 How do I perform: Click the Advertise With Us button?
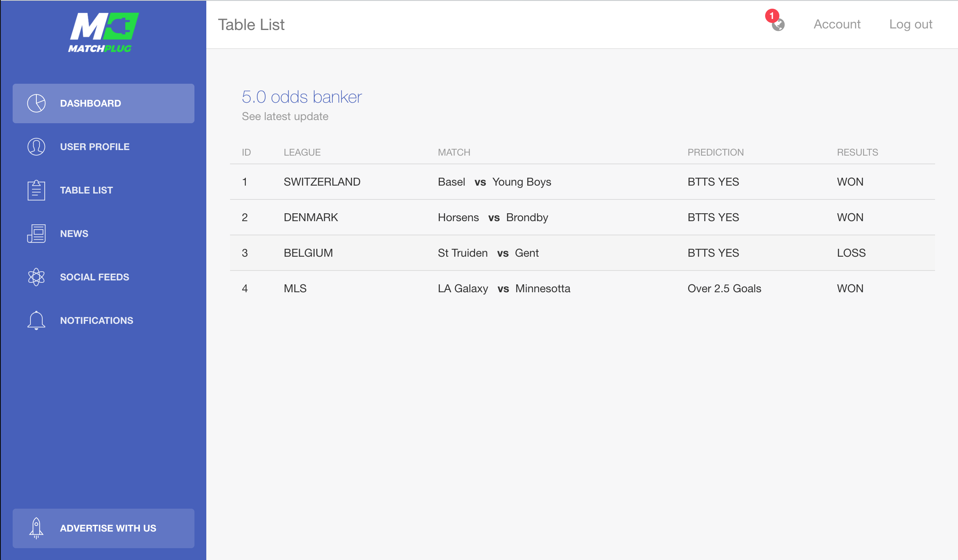point(104,528)
